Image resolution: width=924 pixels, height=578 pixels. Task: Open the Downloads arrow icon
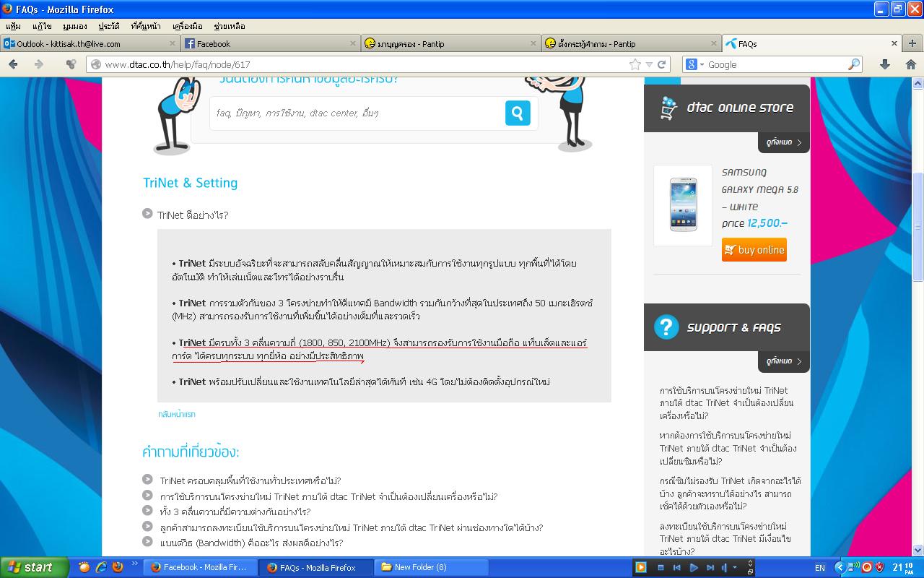point(884,64)
